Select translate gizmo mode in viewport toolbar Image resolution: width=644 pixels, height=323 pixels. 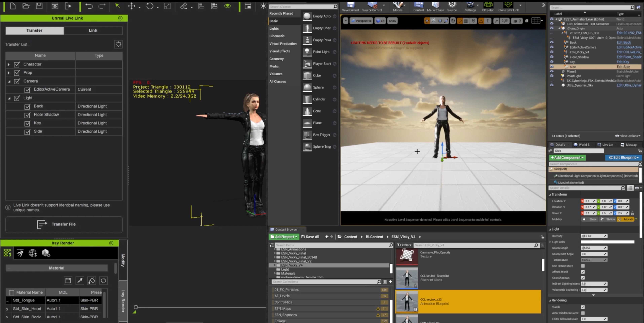(427, 21)
